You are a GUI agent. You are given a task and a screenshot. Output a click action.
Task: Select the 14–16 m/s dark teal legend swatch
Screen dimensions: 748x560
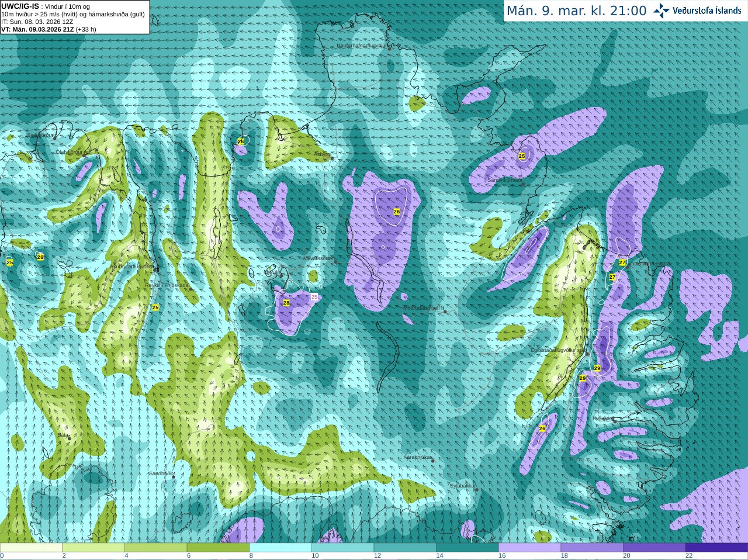click(467, 547)
